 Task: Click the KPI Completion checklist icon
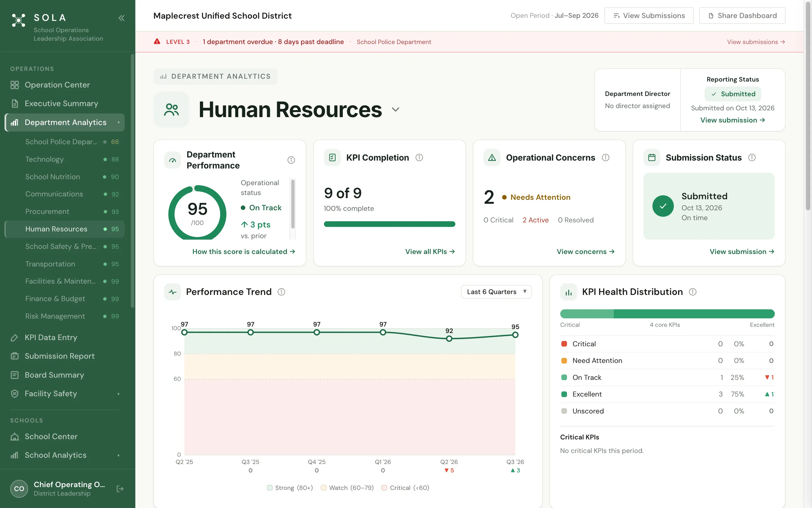[x=332, y=157]
